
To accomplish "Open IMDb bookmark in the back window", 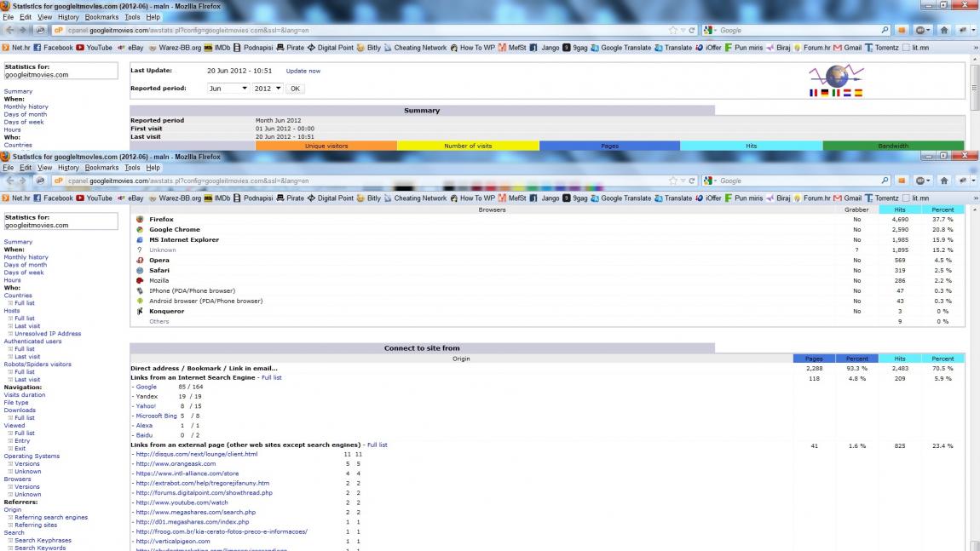I will (x=216, y=48).
